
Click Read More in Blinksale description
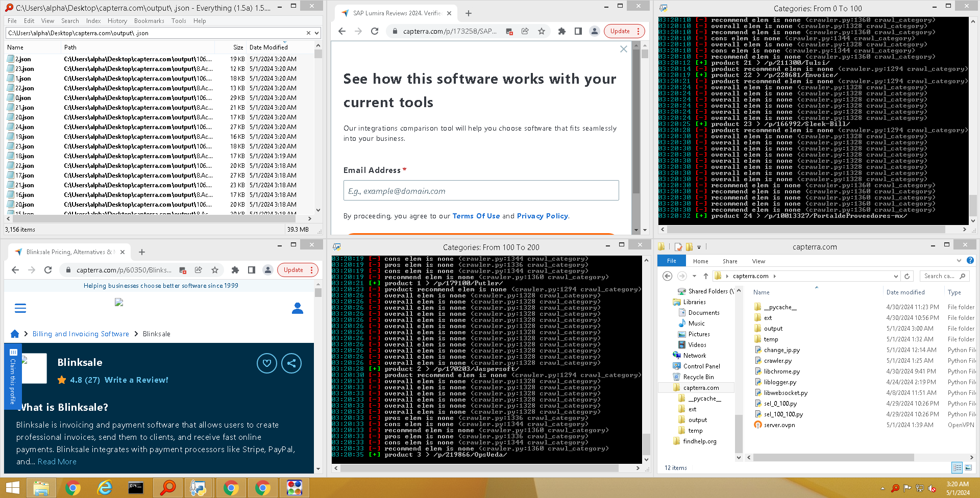pos(57,461)
